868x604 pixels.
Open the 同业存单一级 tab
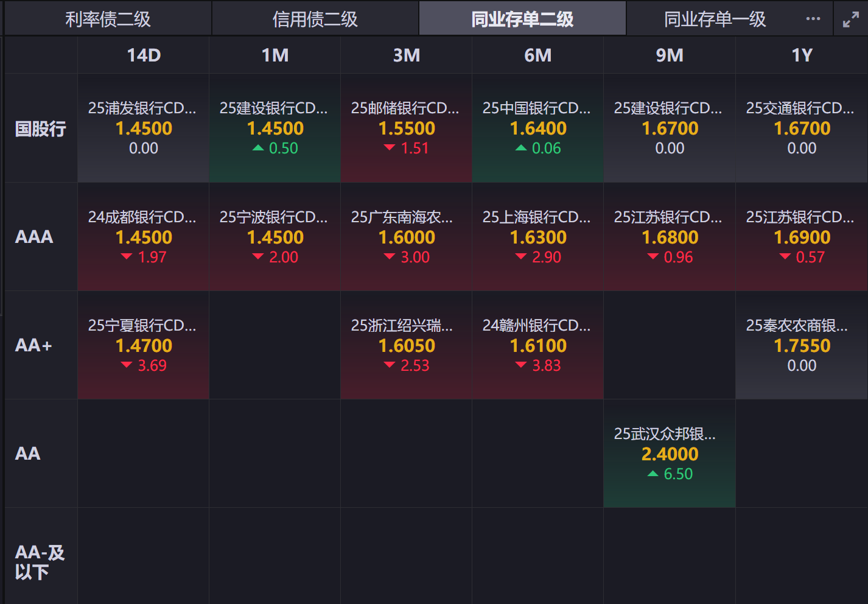pos(715,19)
